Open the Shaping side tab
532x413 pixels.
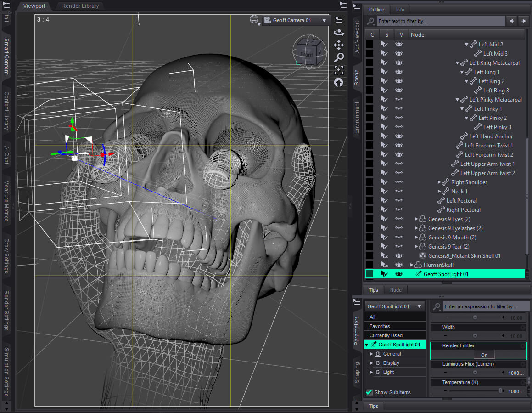357,373
